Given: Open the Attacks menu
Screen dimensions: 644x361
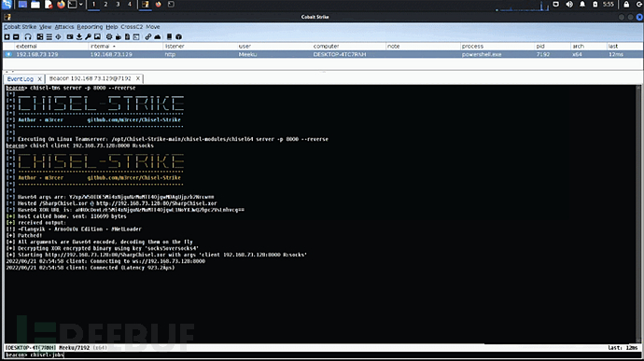Looking at the screenshot, I should tap(64, 27).
